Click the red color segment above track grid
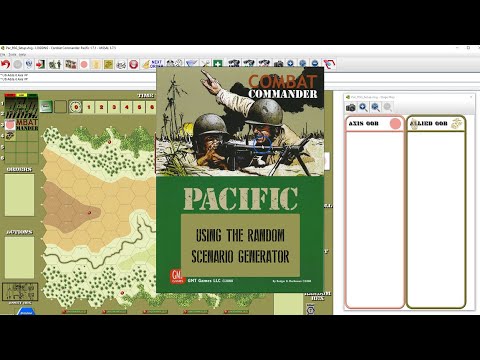480x360 pixels. [x=10, y=95]
